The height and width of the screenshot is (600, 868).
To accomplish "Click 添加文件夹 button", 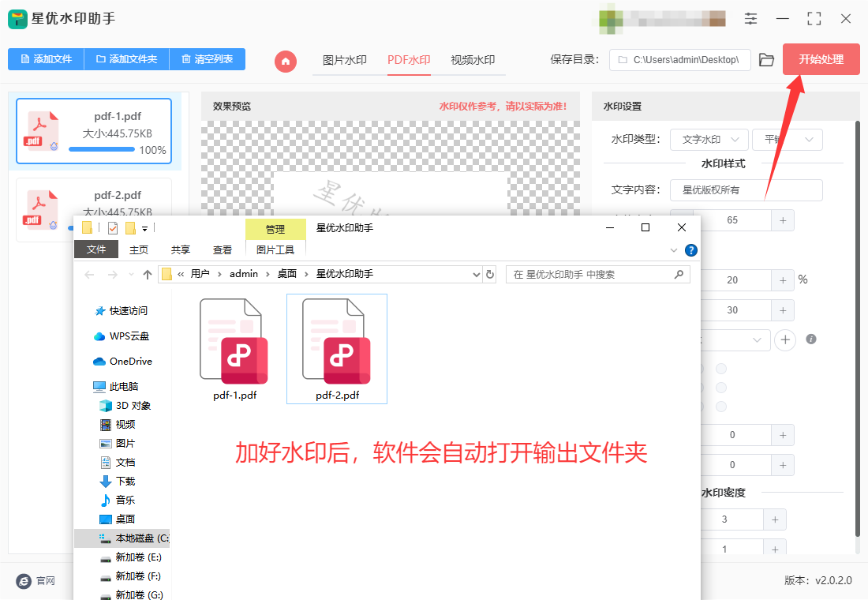I will click(x=126, y=58).
